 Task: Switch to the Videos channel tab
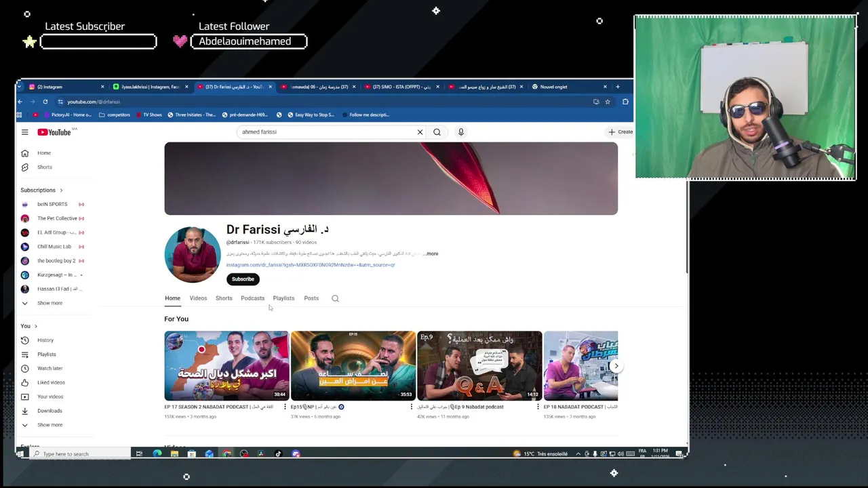(198, 298)
